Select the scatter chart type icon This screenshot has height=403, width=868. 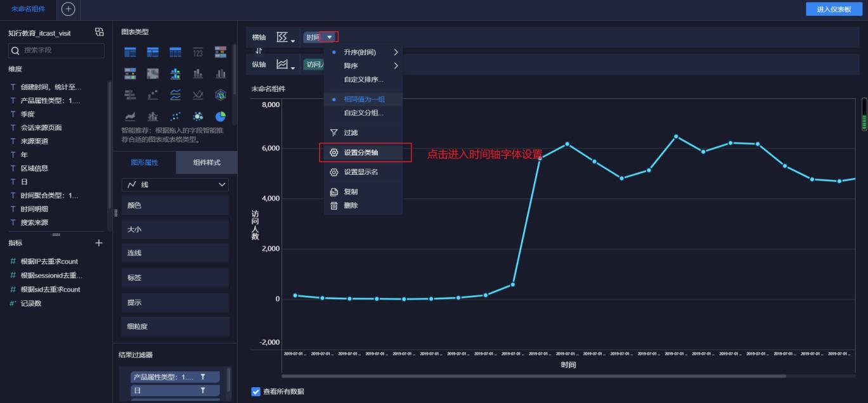(x=176, y=116)
